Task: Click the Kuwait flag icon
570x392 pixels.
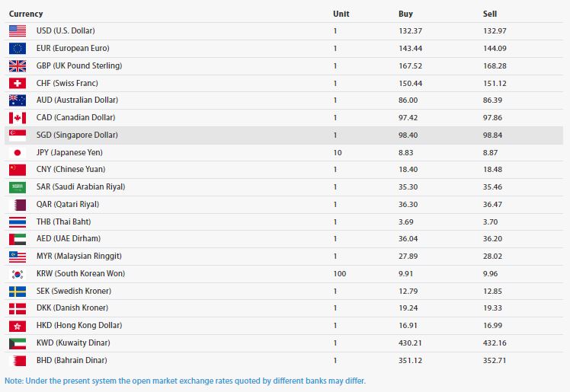Action: click(18, 343)
